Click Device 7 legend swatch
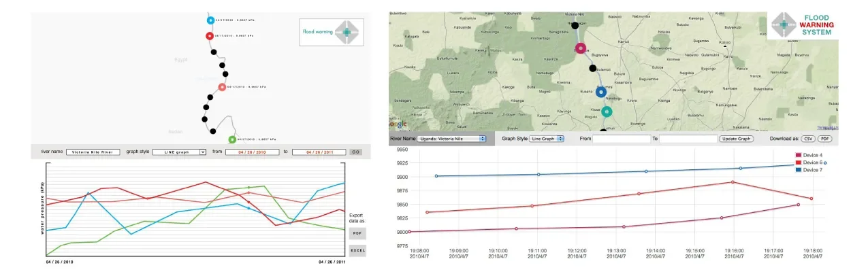Screen dimensions: 868x274 click(x=799, y=169)
